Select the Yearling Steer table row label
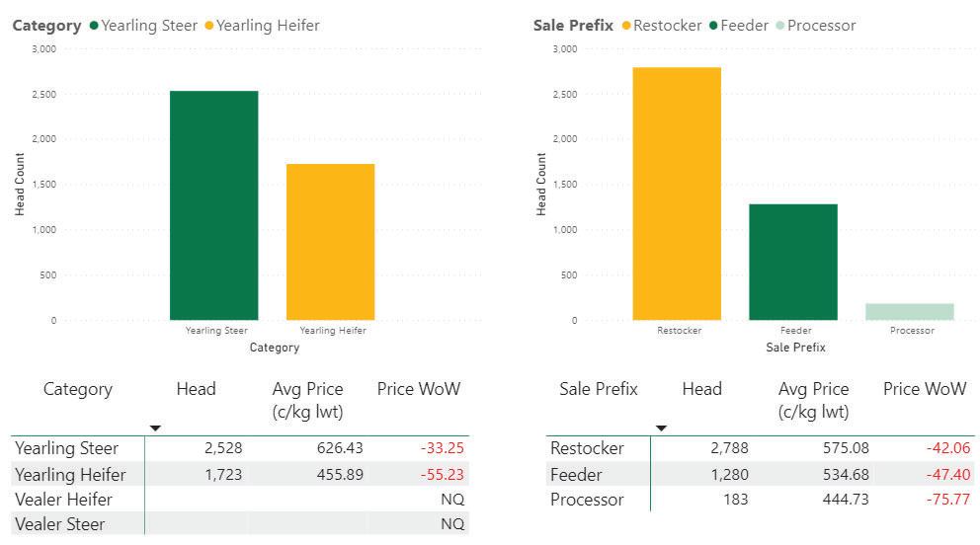This screenshot has height=545, width=980. (67, 448)
